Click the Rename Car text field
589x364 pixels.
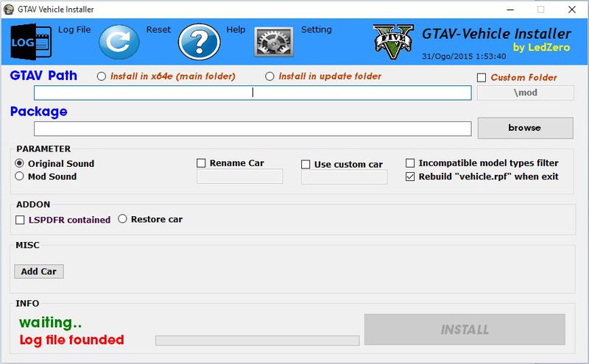click(x=239, y=176)
